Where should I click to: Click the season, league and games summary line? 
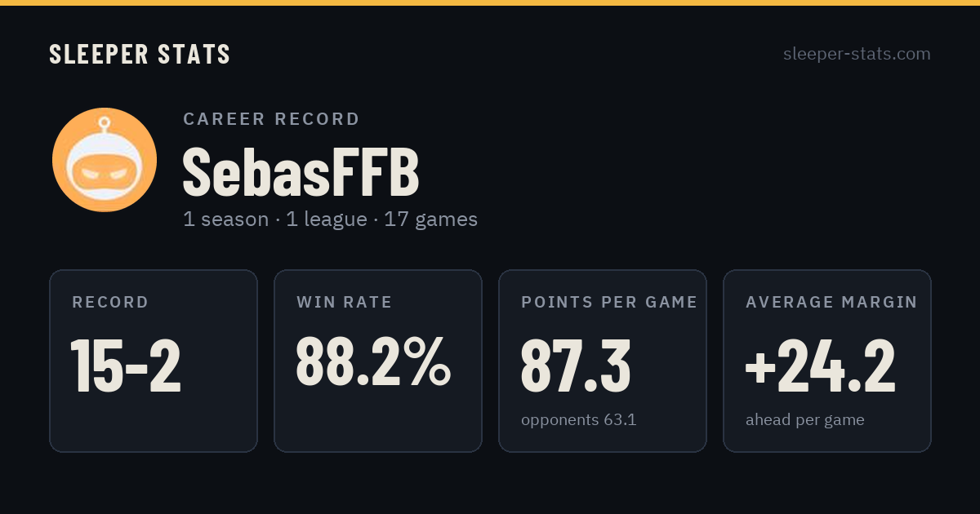[x=330, y=219]
